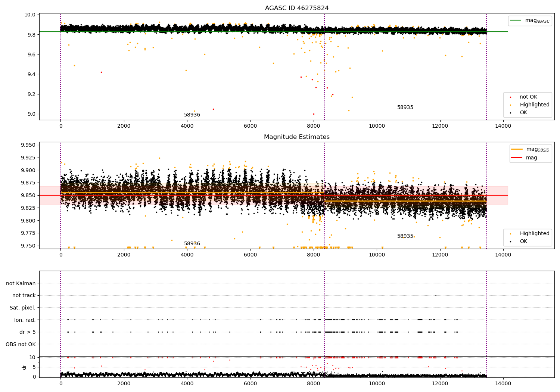Click the single 'not track' data point

(435, 295)
